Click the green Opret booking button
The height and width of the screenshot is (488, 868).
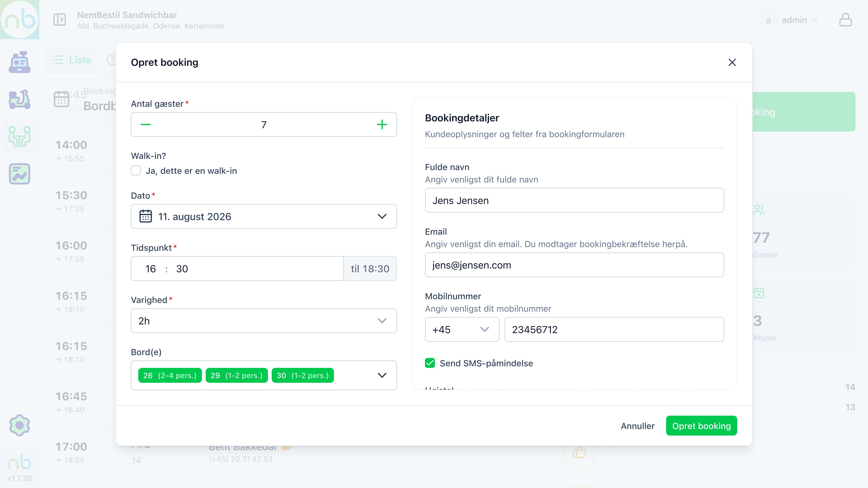coord(701,426)
